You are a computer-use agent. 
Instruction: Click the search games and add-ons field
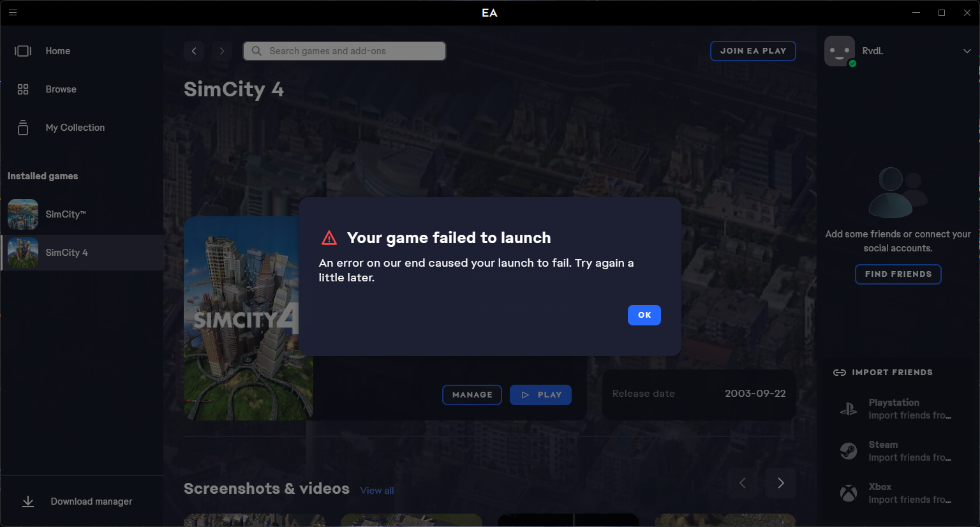tap(345, 51)
